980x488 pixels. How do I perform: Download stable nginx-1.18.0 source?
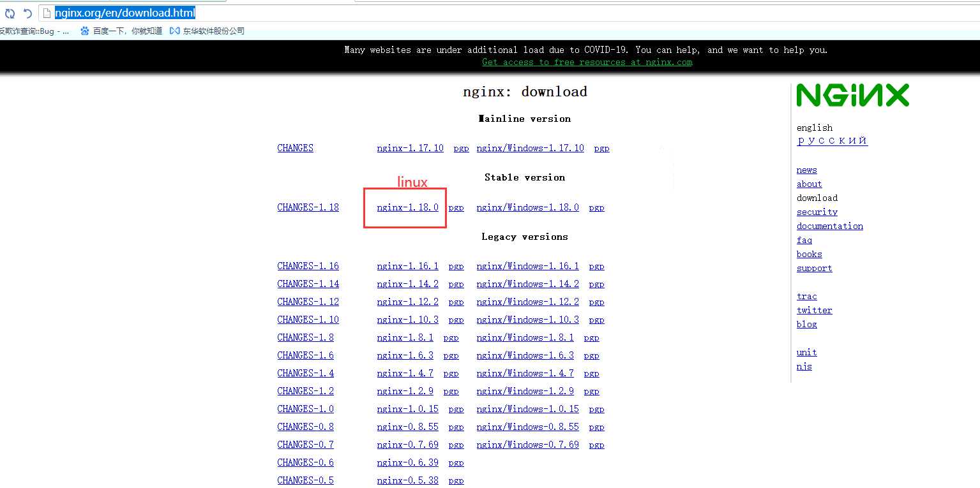[407, 207]
